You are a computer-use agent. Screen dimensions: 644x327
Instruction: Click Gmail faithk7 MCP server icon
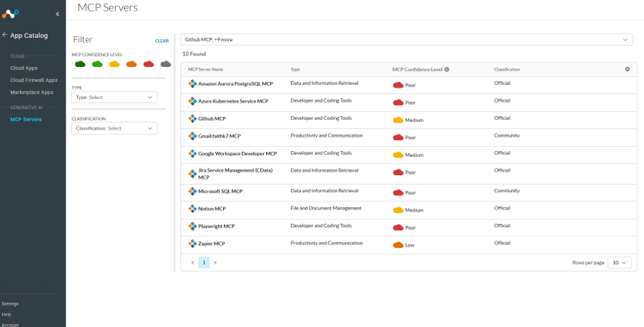coord(192,136)
